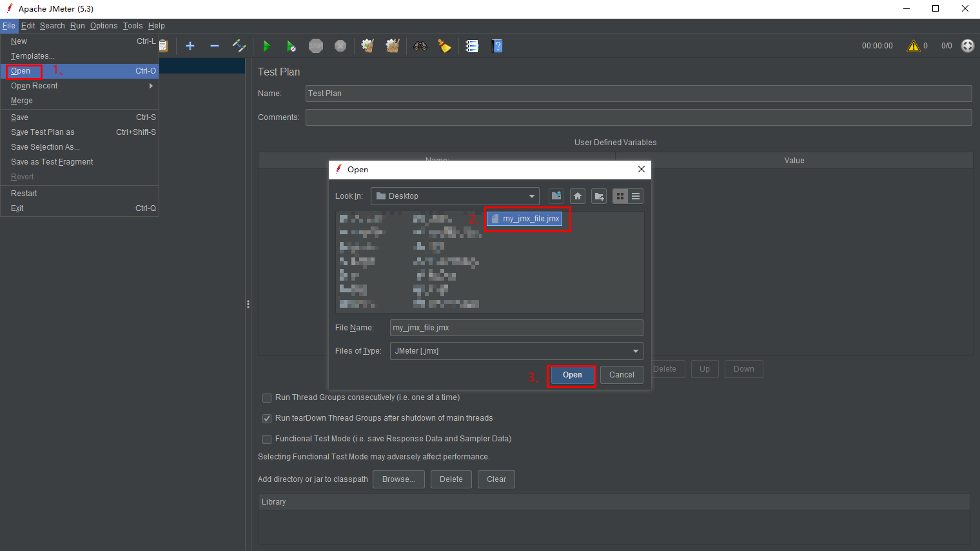Click the Library column header
980x551 pixels.
[x=614, y=502]
